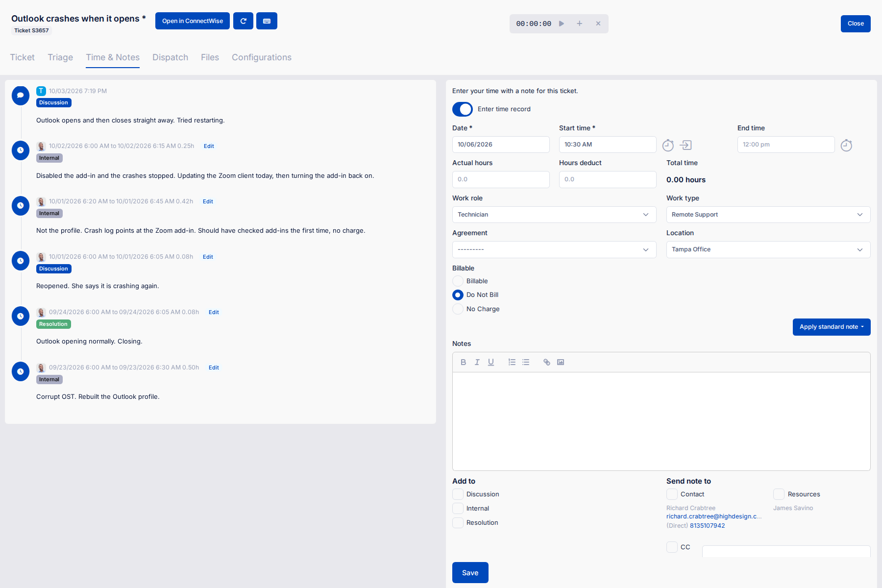882x588 pixels.
Task: Go to the Configurations tab
Action: click(262, 57)
